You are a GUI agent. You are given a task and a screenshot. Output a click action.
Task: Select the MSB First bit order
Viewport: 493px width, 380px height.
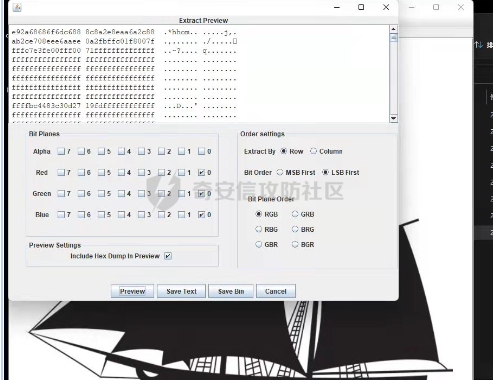click(x=280, y=172)
